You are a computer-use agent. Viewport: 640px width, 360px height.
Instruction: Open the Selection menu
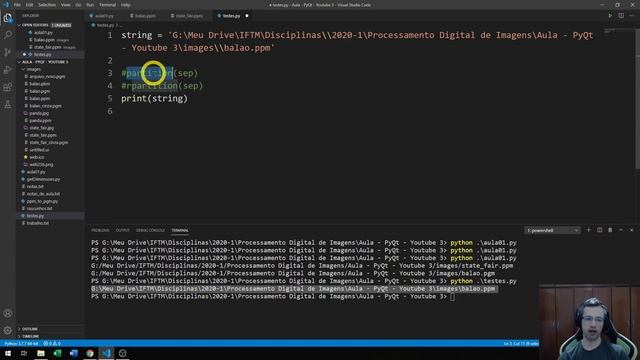pyautogui.click(x=47, y=5)
